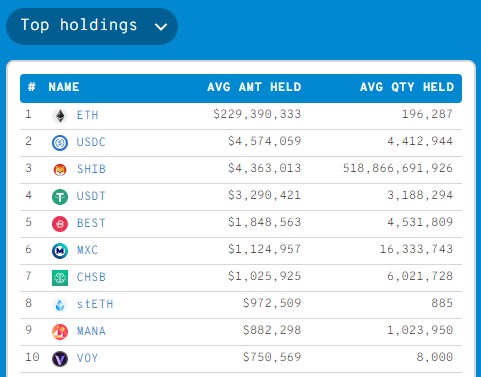Image resolution: width=481 pixels, height=377 pixels.
Task: Open the stETH token link
Action: coord(95,304)
